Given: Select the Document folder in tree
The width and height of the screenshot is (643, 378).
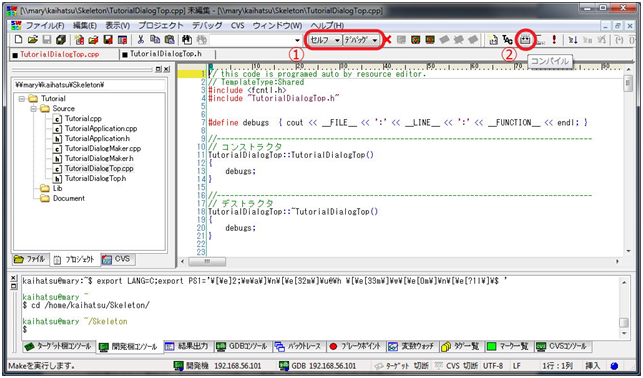Looking at the screenshot, I should pyautogui.click(x=69, y=198).
